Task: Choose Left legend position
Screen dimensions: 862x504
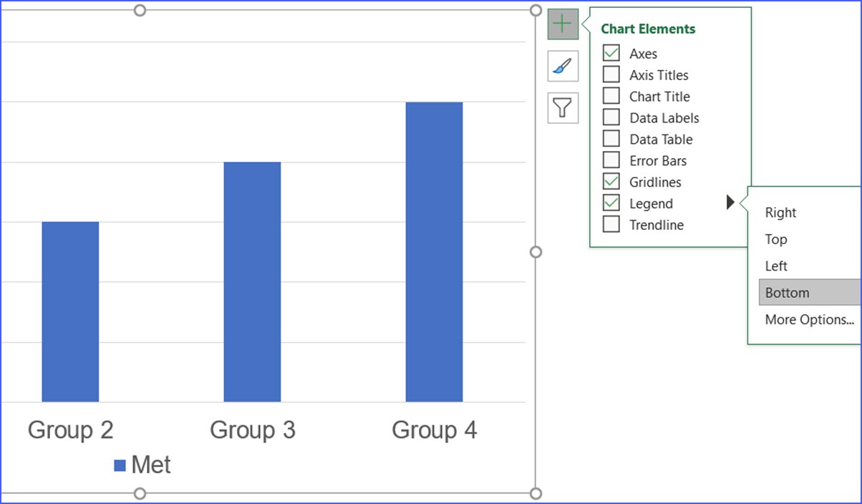Action: 776,266
